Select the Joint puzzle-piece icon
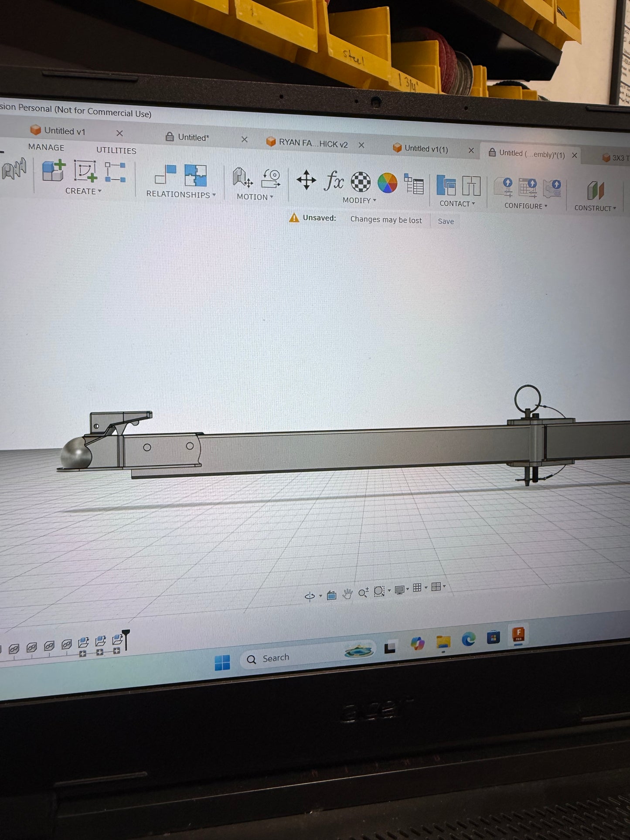The width and height of the screenshot is (630, 840). [x=195, y=175]
